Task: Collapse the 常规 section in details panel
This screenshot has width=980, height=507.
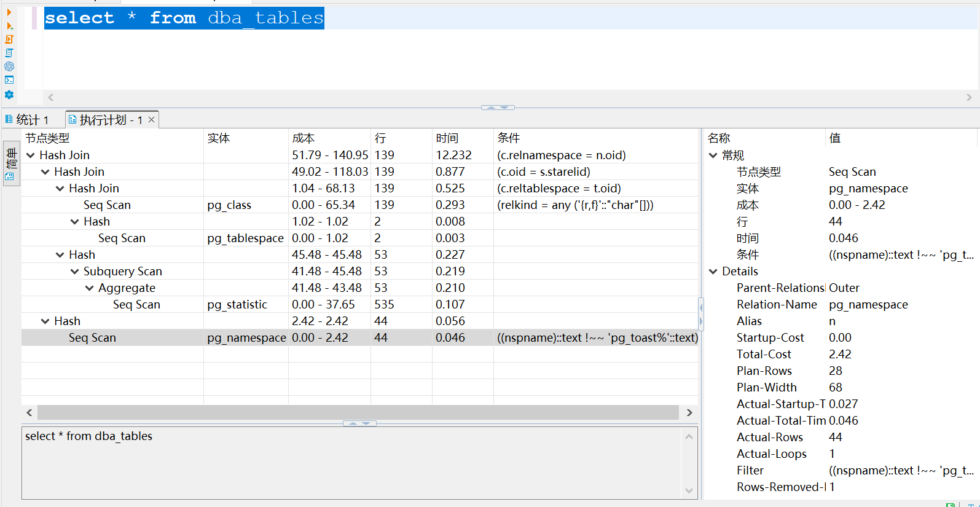Action: tap(713, 155)
